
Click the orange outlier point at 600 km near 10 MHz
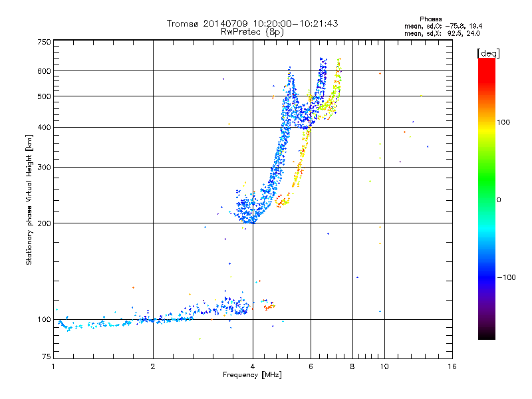click(x=380, y=74)
